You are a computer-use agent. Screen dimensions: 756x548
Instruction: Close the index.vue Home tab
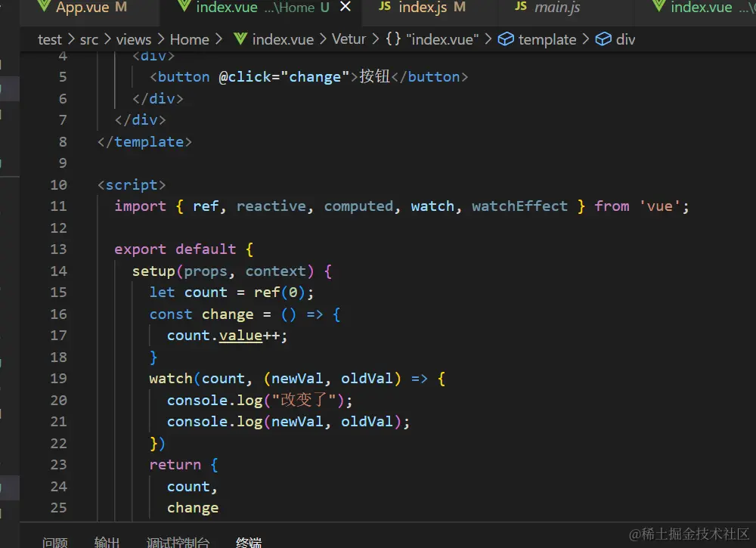tap(345, 7)
